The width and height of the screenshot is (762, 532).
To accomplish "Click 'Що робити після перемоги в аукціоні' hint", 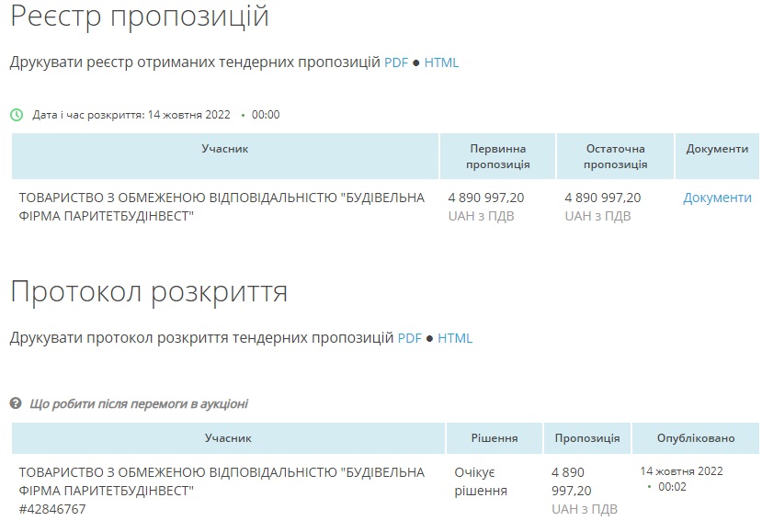I will 139,403.
